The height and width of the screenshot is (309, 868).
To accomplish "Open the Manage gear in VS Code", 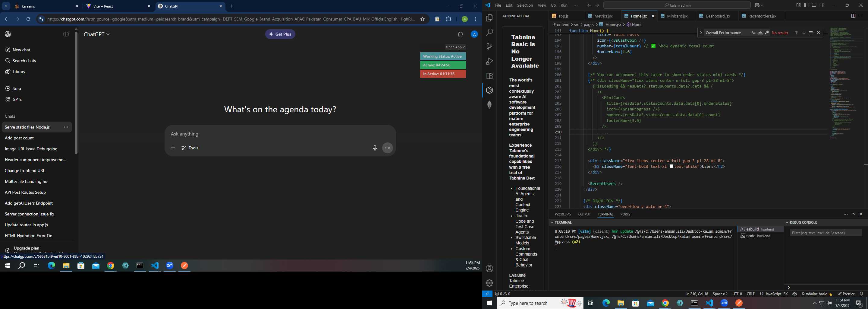I will [x=489, y=283].
